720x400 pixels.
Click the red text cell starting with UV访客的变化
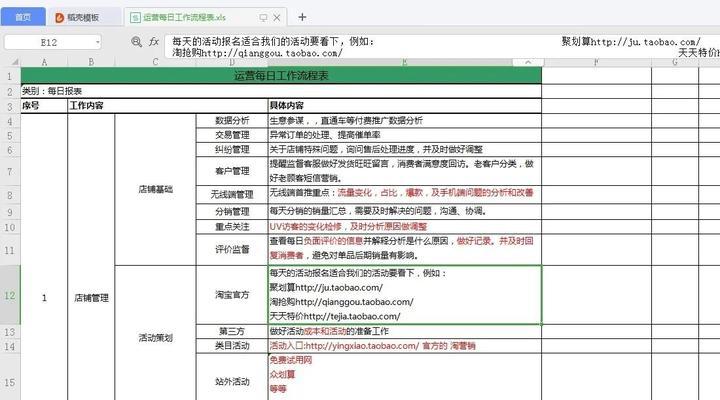(x=405, y=227)
